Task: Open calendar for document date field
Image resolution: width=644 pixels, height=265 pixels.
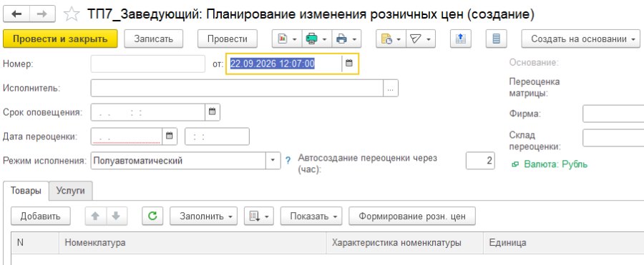Action: tap(349, 64)
